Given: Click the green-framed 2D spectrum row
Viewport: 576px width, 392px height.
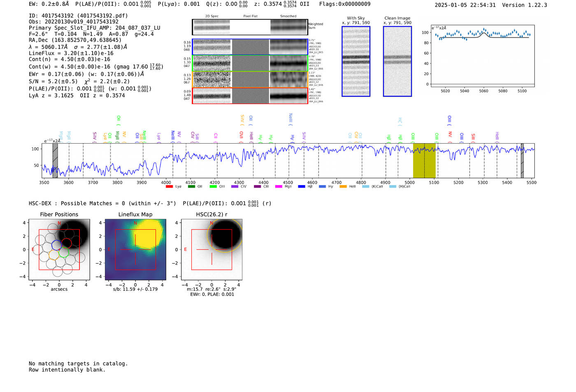Looking at the screenshot, I should (250, 63).
